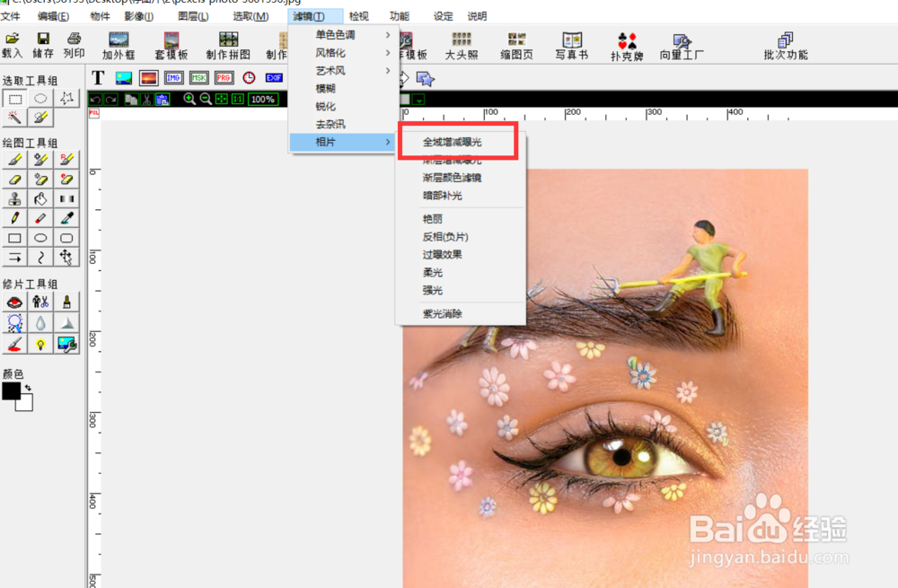Insert the clock date-time object

(x=249, y=78)
